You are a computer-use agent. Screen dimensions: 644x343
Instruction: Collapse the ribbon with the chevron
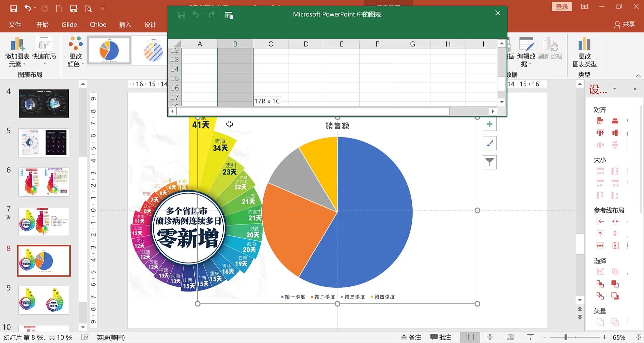pyautogui.click(x=638, y=76)
